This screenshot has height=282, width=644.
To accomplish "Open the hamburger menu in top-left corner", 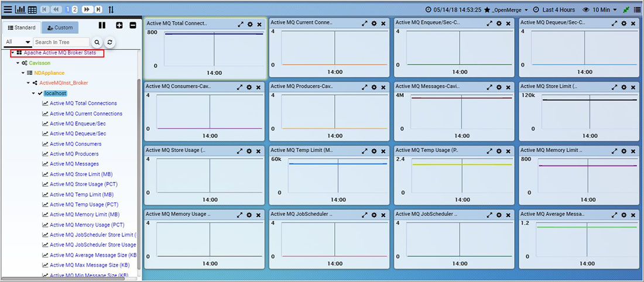I will pyautogui.click(x=8, y=9).
